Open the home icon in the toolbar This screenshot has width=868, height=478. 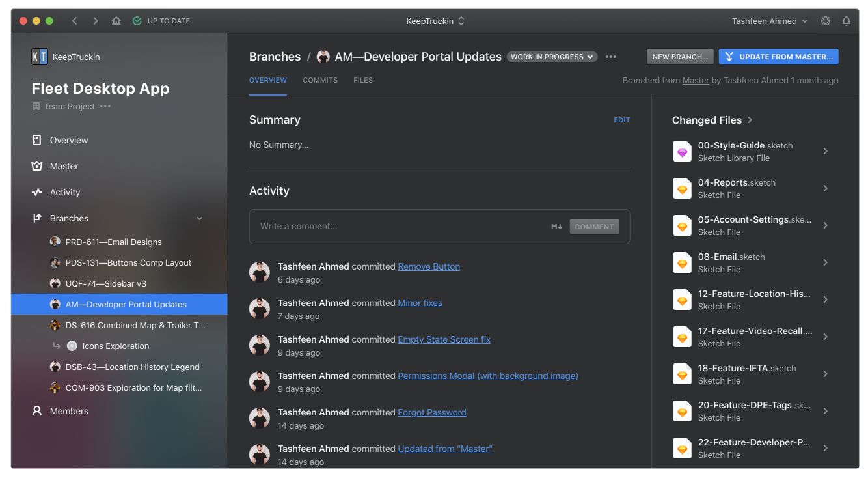click(116, 21)
